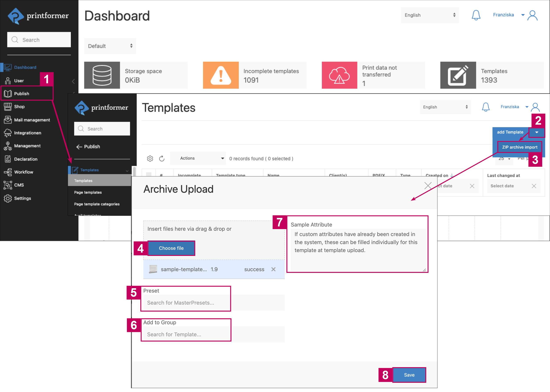The width and height of the screenshot is (550, 392).
Task: Click the notification bell icon
Action: click(476, 15)
